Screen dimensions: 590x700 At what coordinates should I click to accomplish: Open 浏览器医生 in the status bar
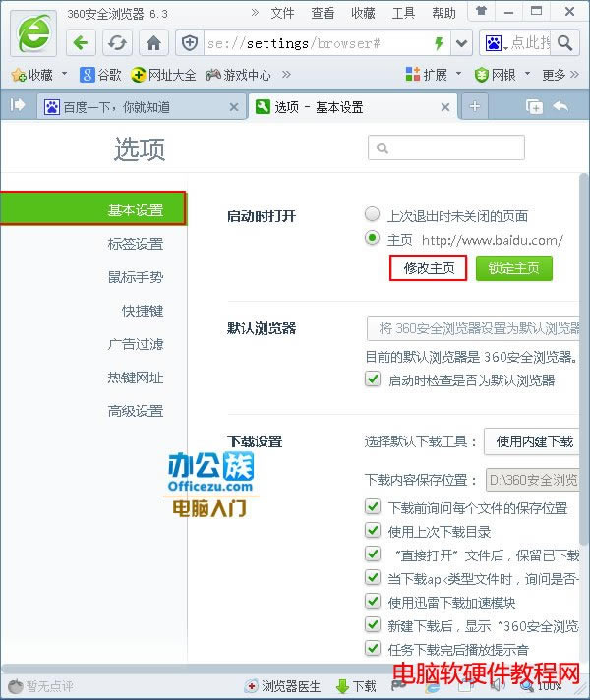pos(283,686)
